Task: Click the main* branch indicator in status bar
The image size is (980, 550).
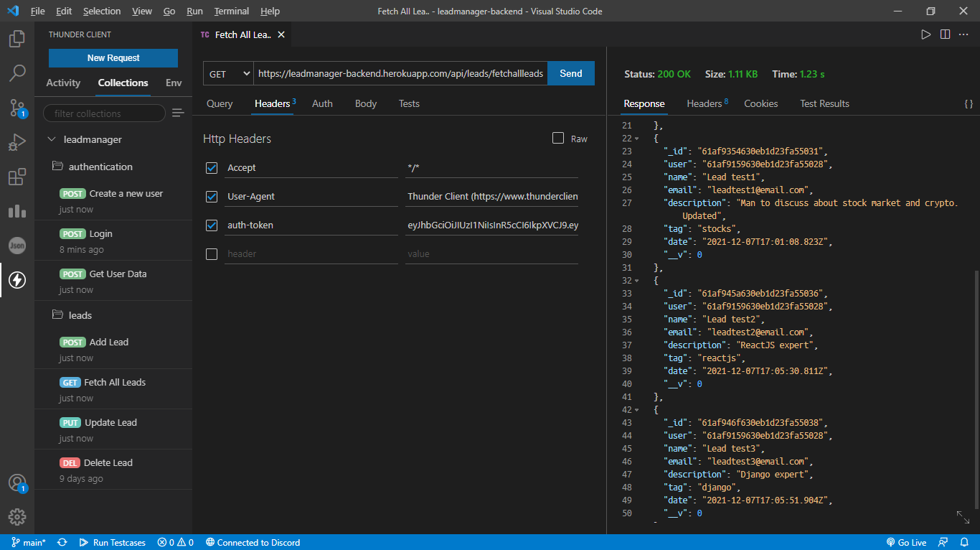Action: (x=29, y=543)
